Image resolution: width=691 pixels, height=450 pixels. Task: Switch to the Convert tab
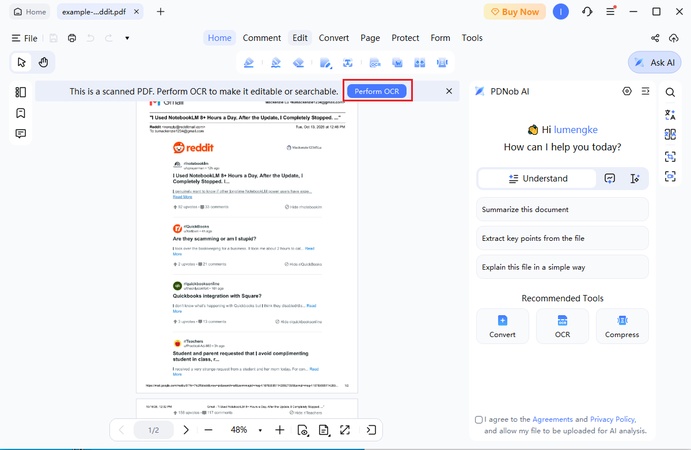click(x=334, y=38)
